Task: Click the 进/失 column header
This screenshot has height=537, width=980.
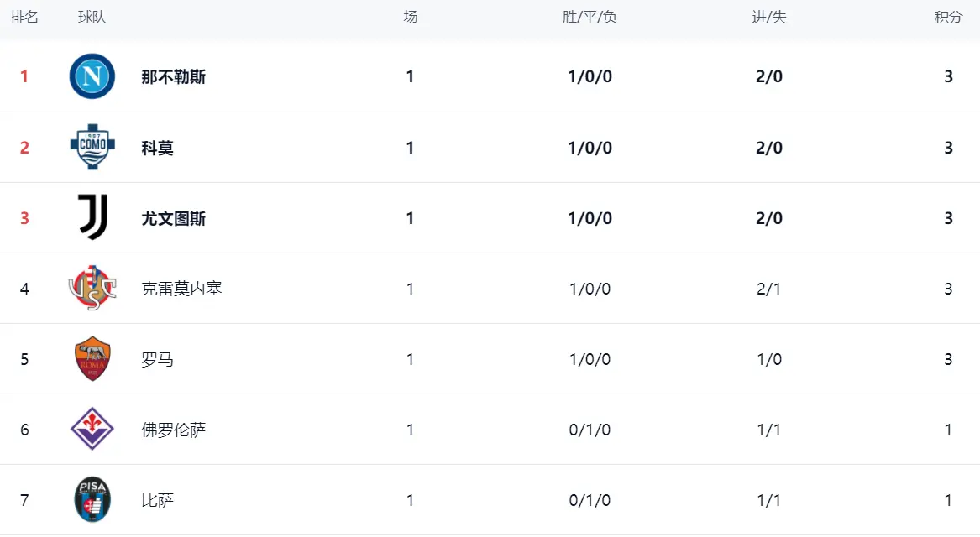Action: [x=769, y=18]
